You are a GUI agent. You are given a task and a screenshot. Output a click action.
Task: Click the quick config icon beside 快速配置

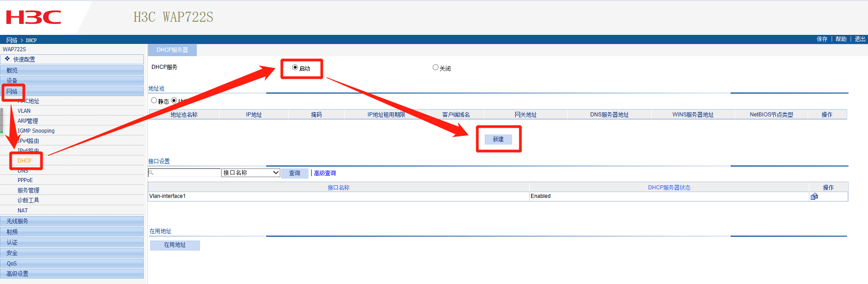tap(7, 59)
